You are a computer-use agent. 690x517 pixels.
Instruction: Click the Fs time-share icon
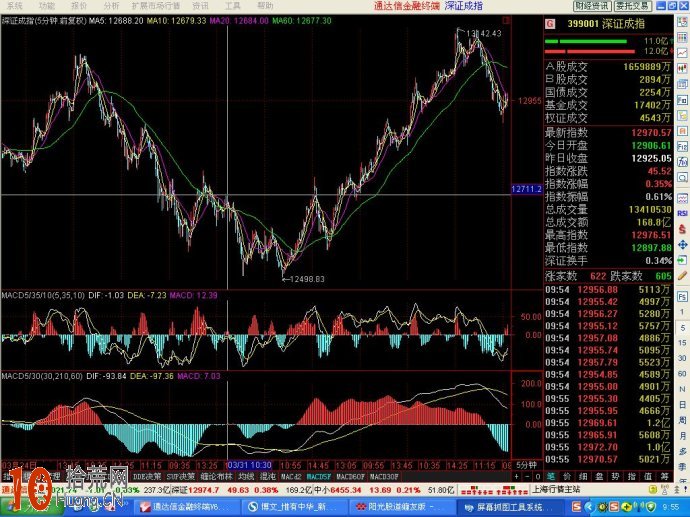pos(683,296)
